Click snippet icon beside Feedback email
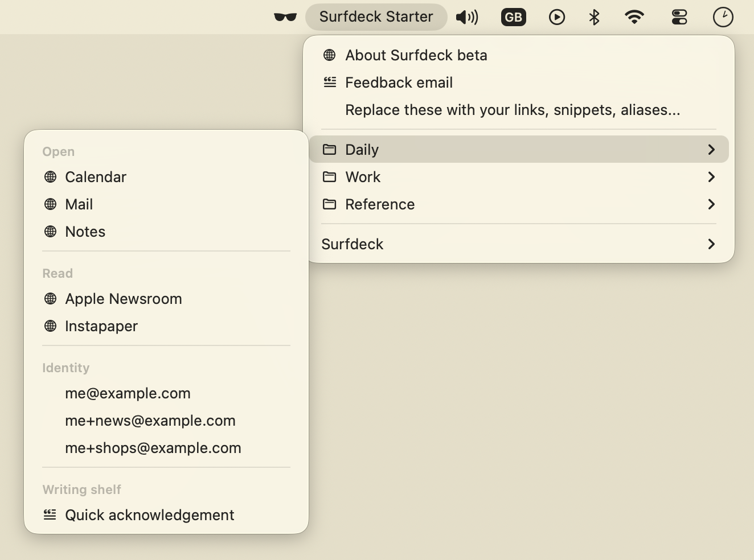Viewport: 754px width, 560px height. (x=330, y=83)
